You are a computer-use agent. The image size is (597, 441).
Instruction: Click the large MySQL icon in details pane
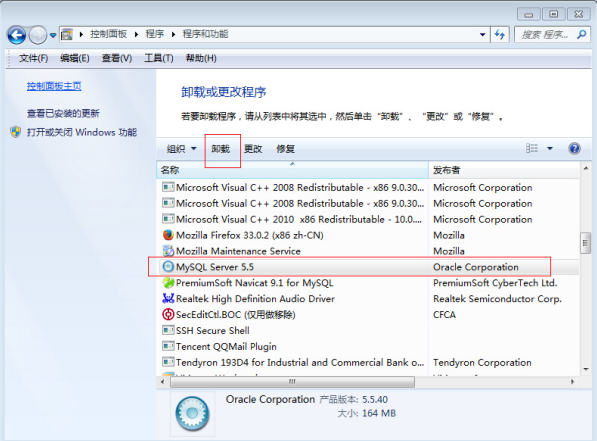[x=192, y=413]
